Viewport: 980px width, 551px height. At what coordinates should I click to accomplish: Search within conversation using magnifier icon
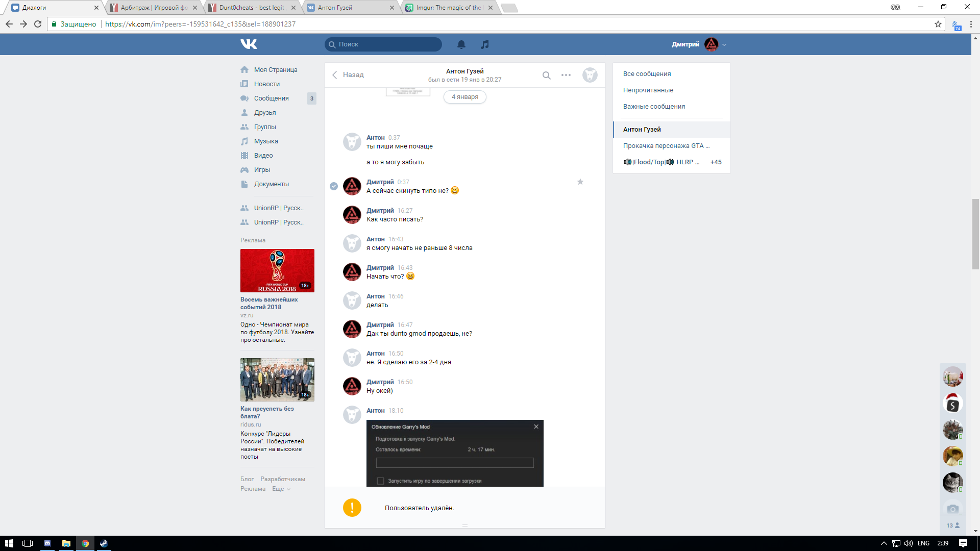point(546,76)
